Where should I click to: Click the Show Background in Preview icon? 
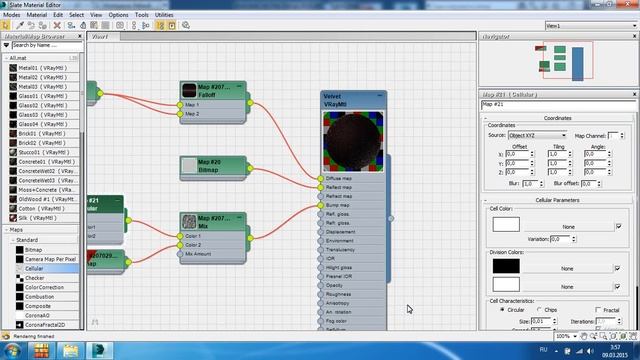[x=106, y=25]
